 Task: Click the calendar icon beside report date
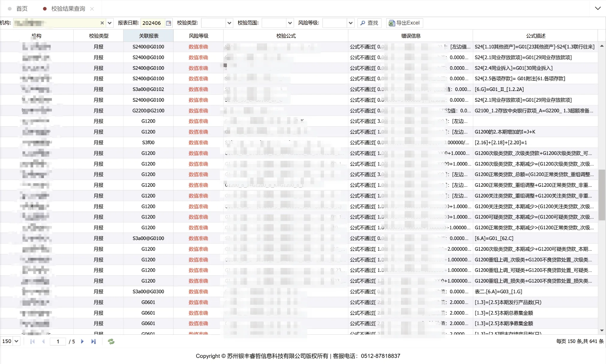pyautogui.click(x=169, y=23)
